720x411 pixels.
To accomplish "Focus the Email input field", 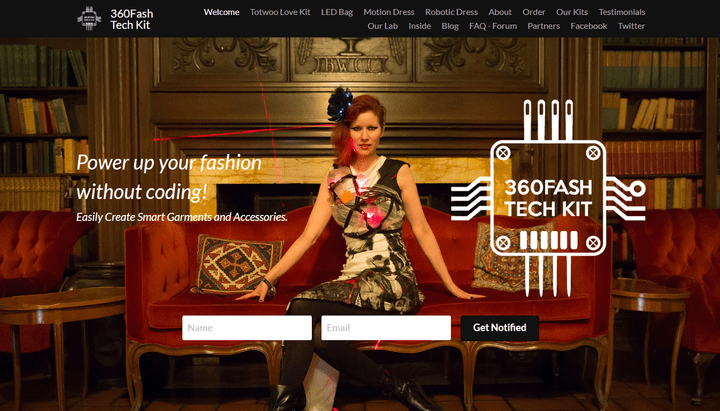I will pos(386,327).
